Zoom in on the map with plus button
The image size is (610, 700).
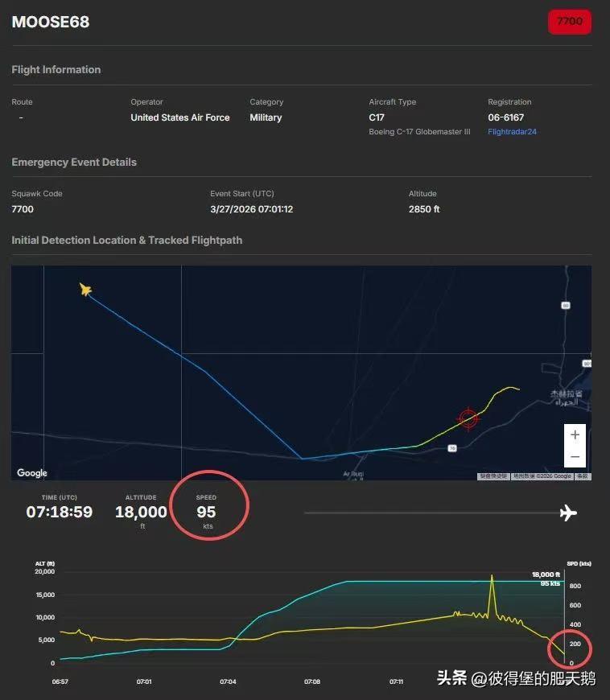pyautogui.click(x=575, y=434)
